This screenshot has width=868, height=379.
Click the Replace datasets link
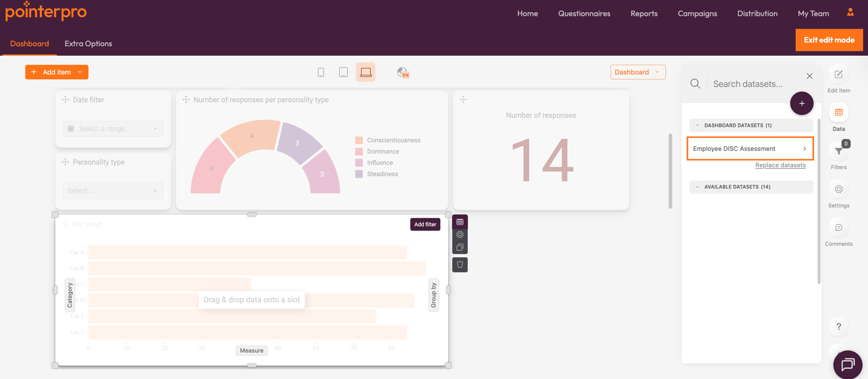780,165
